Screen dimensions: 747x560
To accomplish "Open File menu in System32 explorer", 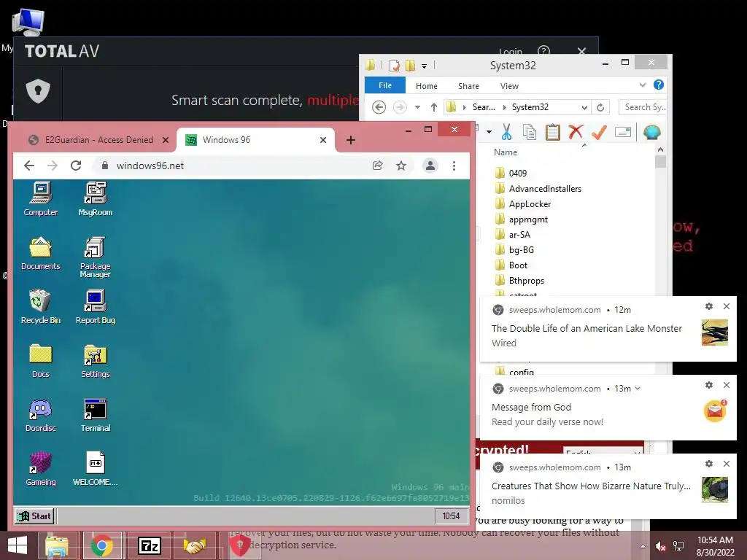I will [x=385, y=86].
